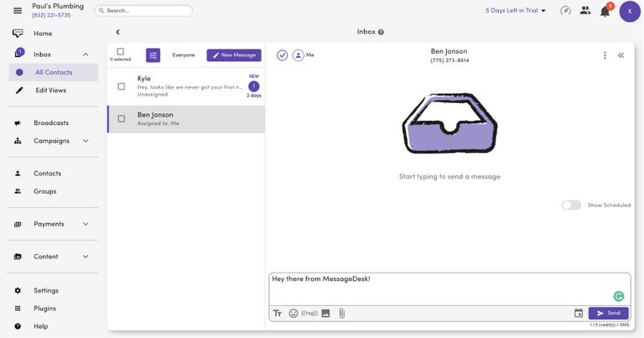Open the text formatting Tt tool
Screen dimensions: 644x338
pyautogui.click(x=278, y=314)
